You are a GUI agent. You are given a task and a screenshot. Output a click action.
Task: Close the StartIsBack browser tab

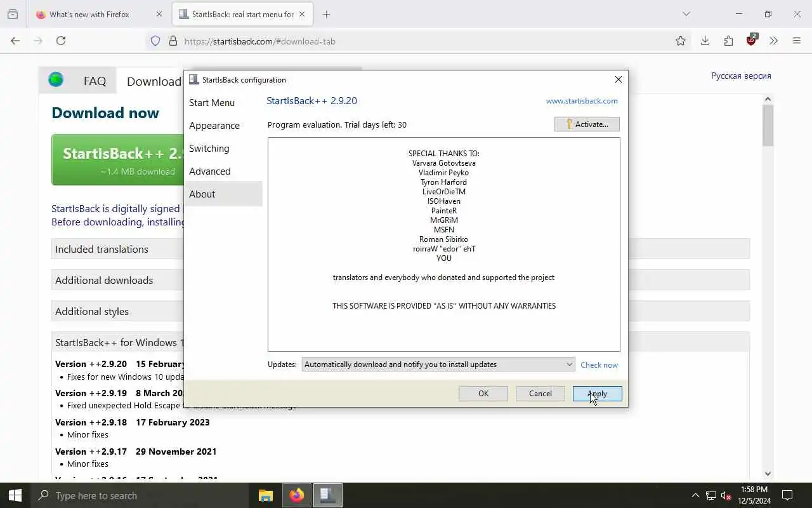[x=302, y=14]
